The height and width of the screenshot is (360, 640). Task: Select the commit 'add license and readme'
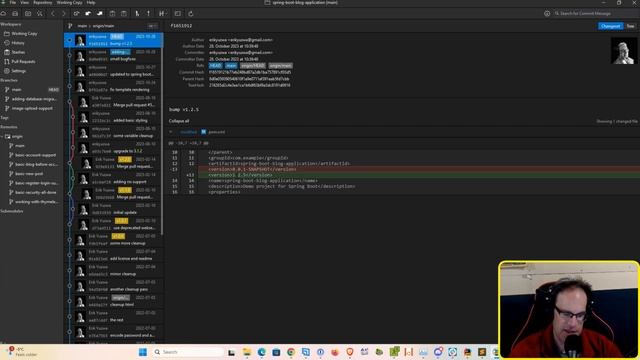point(113,255)
